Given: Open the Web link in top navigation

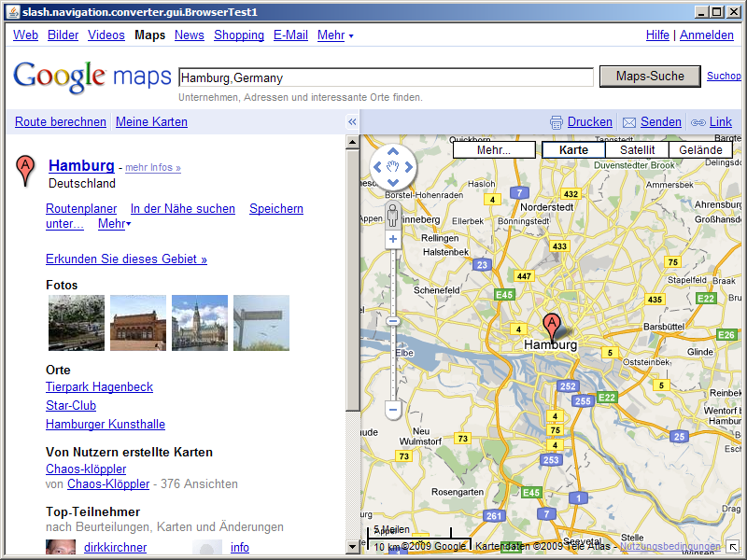Looking at the screenshot, I should [x=25, y=35].
